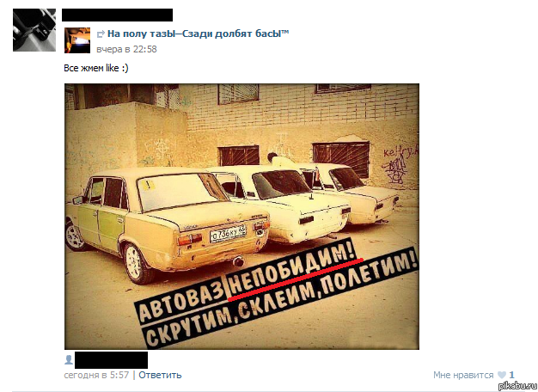
Task: Click the graffiti on the wall in the photo
Action: click(x=398, y=163)
